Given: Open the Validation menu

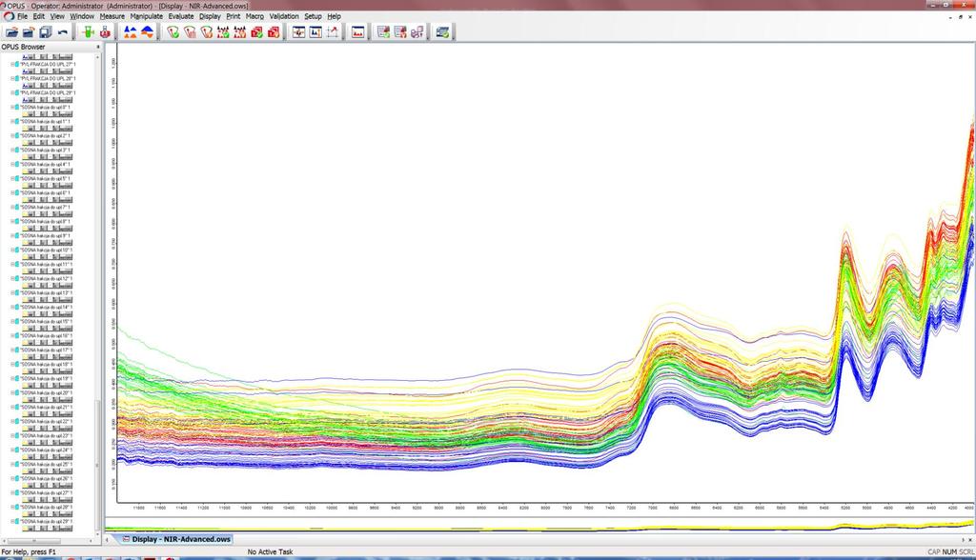Looking at the screenshot, I should click(x=284, y=16).
